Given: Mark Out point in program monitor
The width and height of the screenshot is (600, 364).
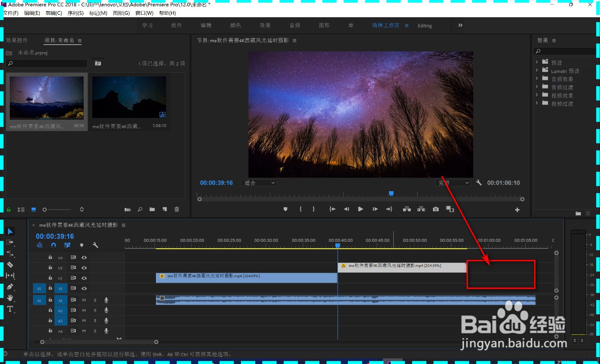Looking at the screenshot, I should tap(313, 209).
